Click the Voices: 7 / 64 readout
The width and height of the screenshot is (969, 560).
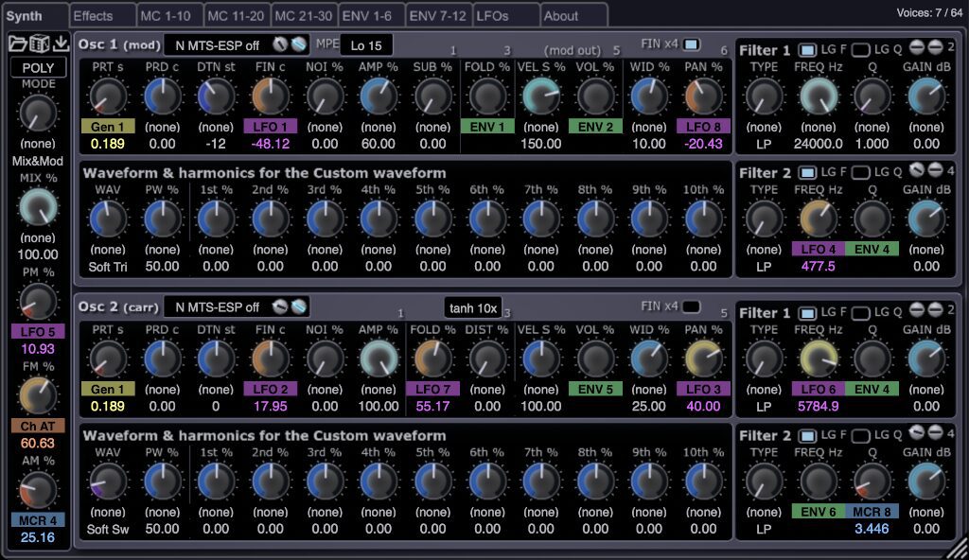click(x=930, y=13)
